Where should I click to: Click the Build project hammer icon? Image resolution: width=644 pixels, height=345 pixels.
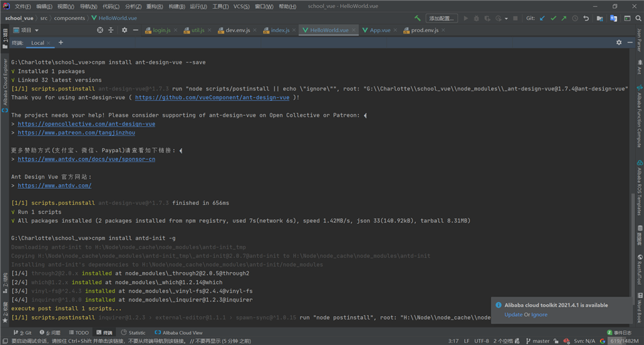tap(417, 18)
